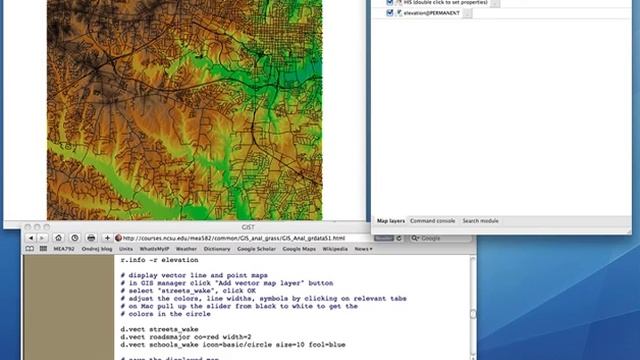This screenshot has width=640, height=360.
Task: Select elevation@PERMANENT layer name text
Action: (431, 13)
